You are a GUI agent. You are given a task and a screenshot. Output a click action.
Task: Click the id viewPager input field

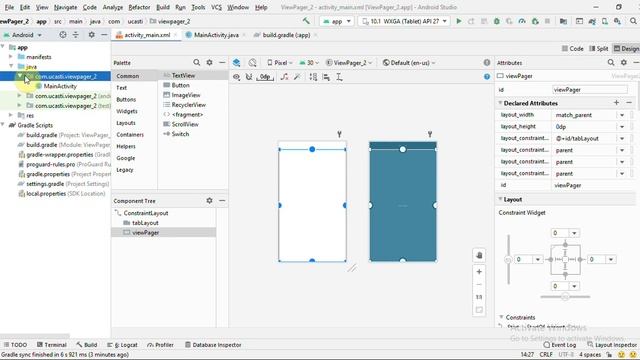coord(590,90)
